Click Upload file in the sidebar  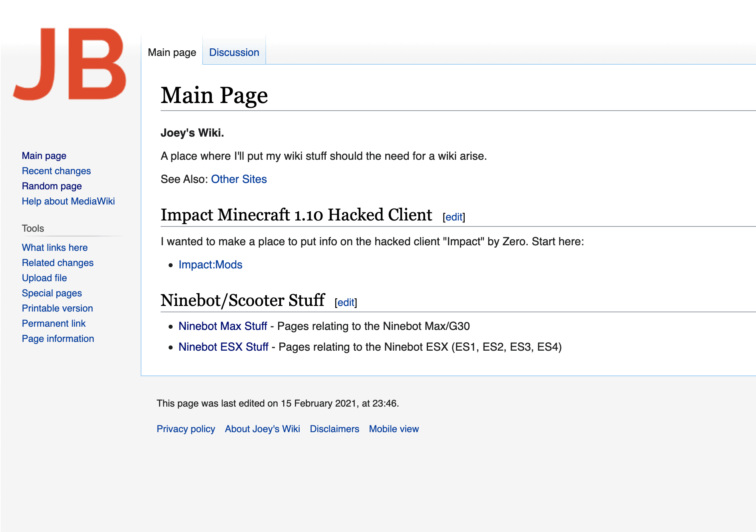[x=44, y=278]
